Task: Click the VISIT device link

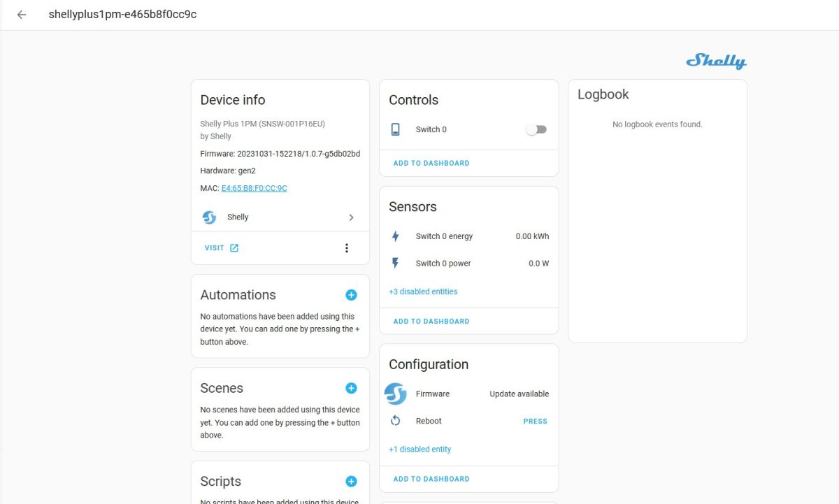Action: 221,248
